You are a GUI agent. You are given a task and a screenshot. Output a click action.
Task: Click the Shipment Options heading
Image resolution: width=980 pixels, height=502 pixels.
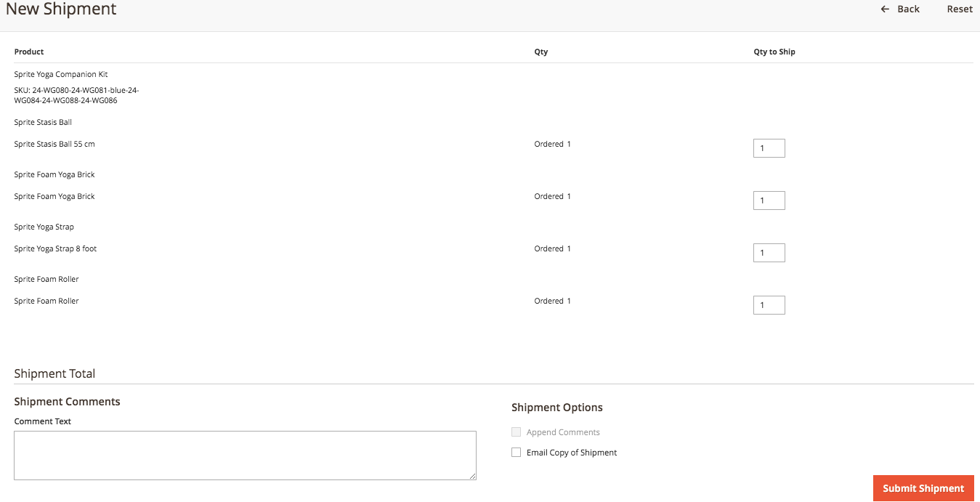click(557, 407)
